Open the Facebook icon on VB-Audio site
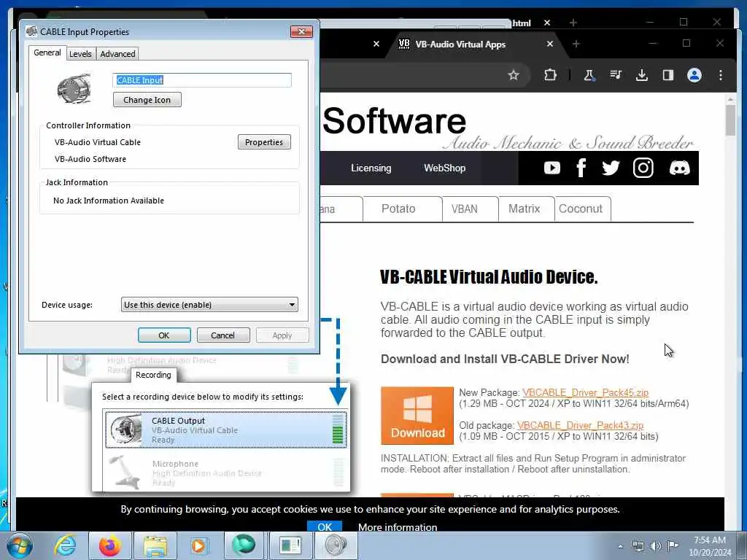 (x=581, y=168)
